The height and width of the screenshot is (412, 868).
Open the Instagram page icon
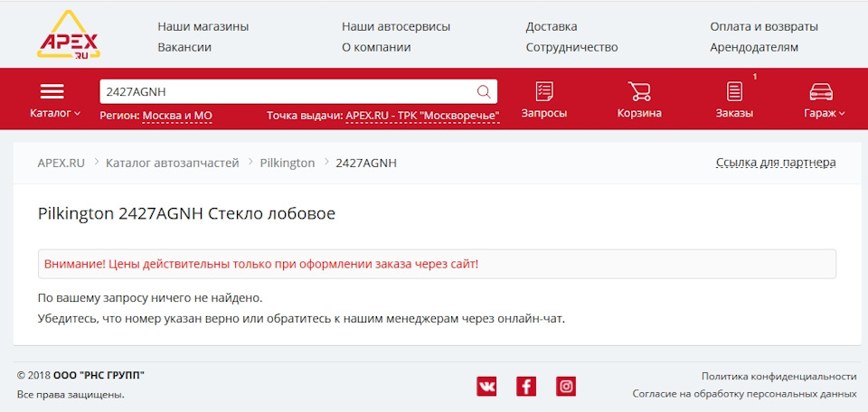pos(566,386)
